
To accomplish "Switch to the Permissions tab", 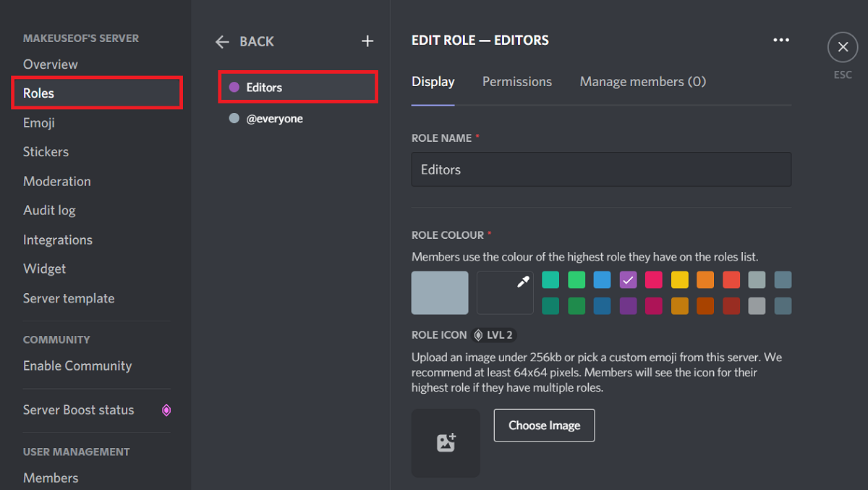I will point(516,82).
